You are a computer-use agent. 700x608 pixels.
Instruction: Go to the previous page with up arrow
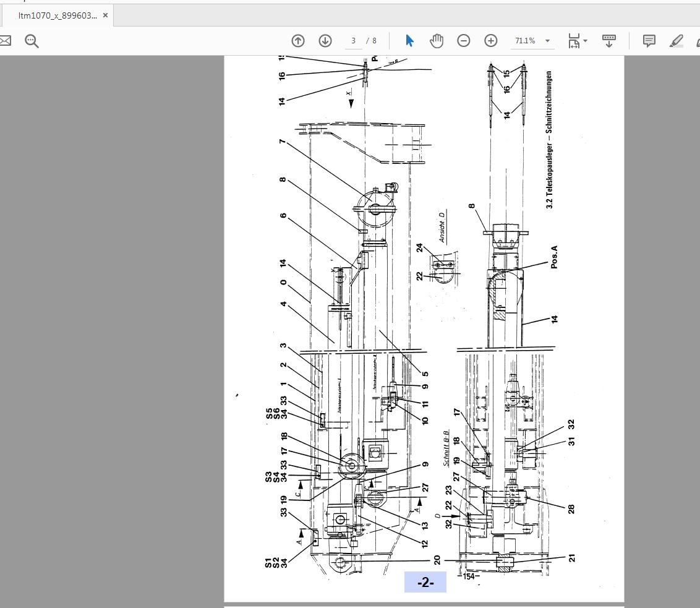pos(298,41)
